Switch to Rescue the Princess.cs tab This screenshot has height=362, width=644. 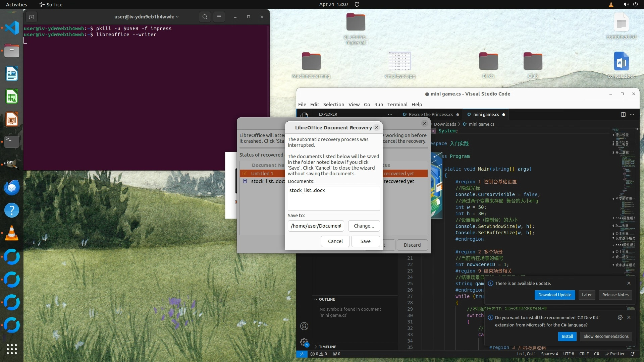click(x=430, y=115)
